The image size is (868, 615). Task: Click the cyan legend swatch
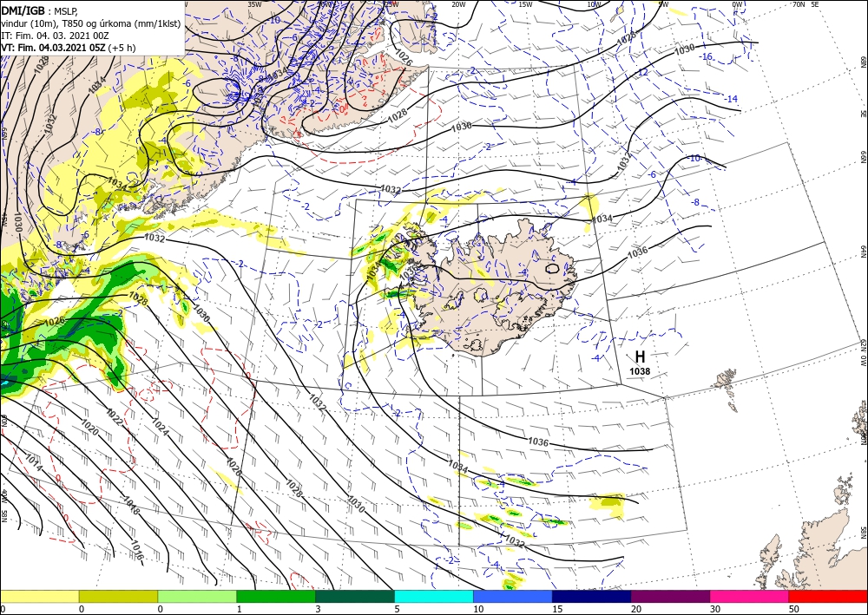pyautogui.click(x=434, y=596)
